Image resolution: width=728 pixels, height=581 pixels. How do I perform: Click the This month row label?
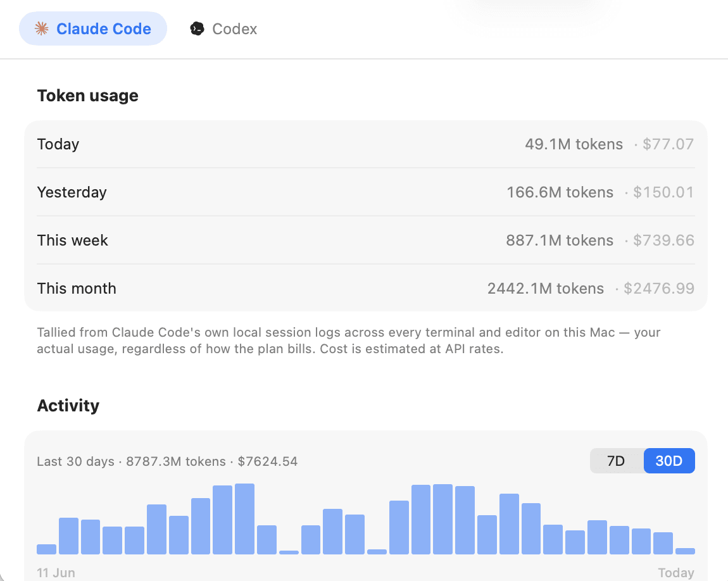[77, 289]
